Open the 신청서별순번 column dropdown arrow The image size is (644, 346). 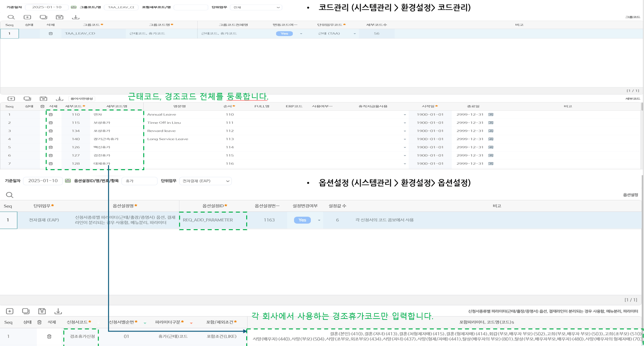coord(145,323)
